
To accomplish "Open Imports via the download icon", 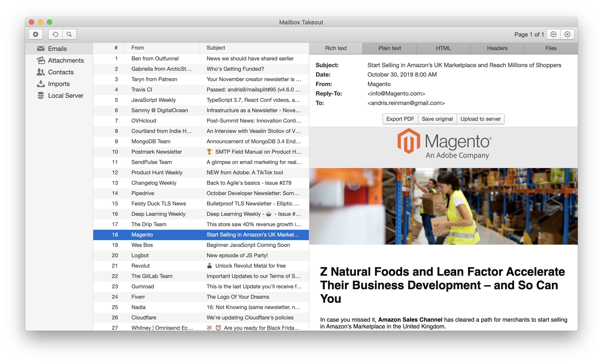I will pyautogui.click(x=41, y=84).
